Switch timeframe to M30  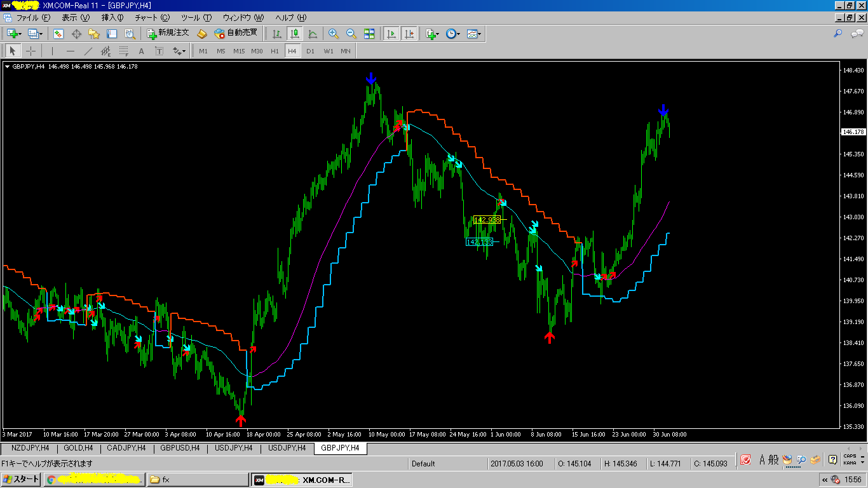tap(257, 51)
